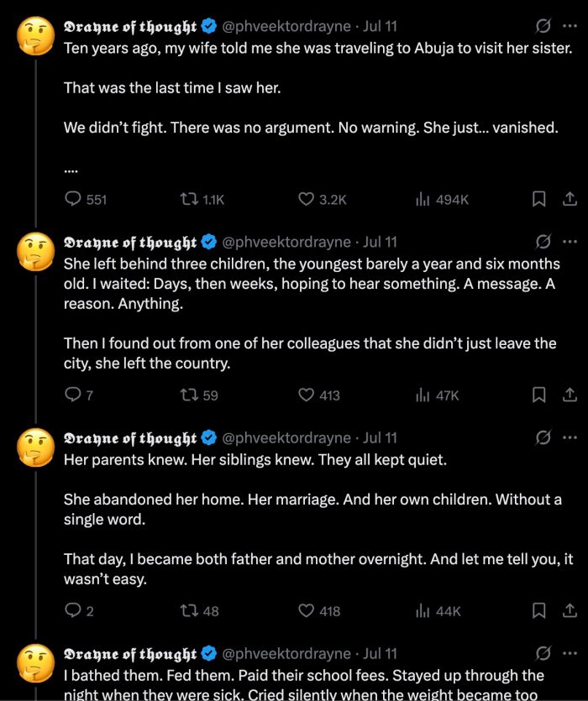Like the tweet with 413 likes
The image size is (588, 701).
click(x=307, y=395)
